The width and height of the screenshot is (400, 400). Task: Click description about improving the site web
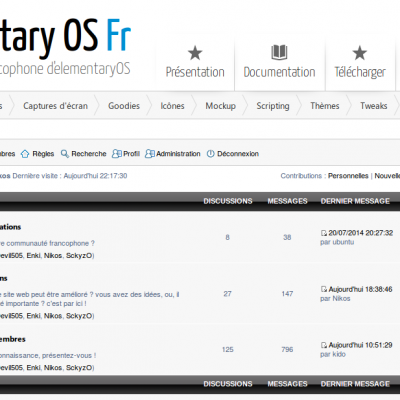(89, 299)
